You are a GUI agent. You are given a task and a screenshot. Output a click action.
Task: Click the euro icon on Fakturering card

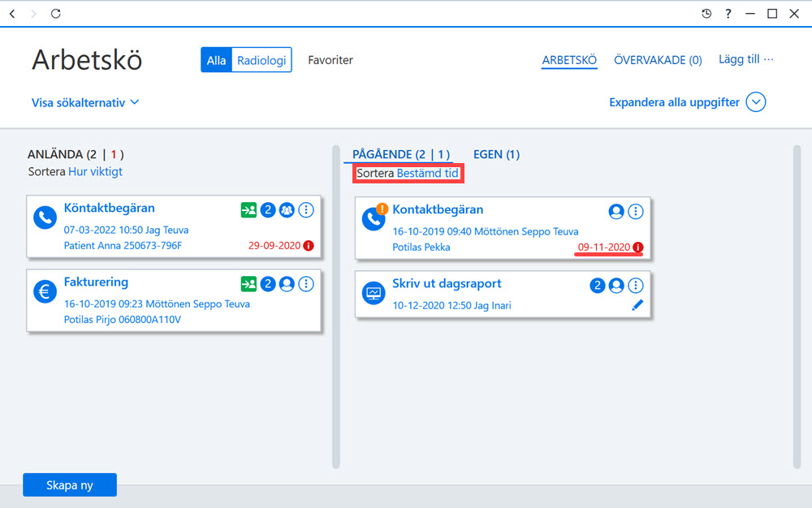45,291
